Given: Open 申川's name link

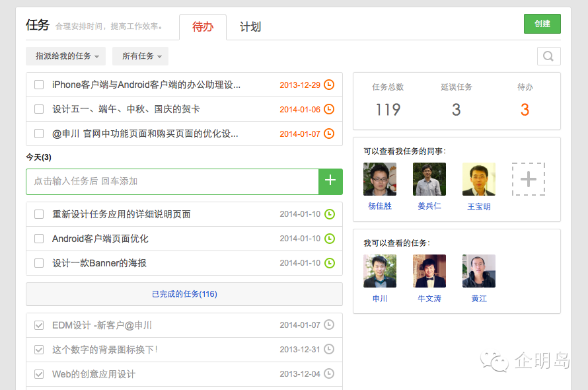Looking at the screenshot, I should [x=380, y=298].
